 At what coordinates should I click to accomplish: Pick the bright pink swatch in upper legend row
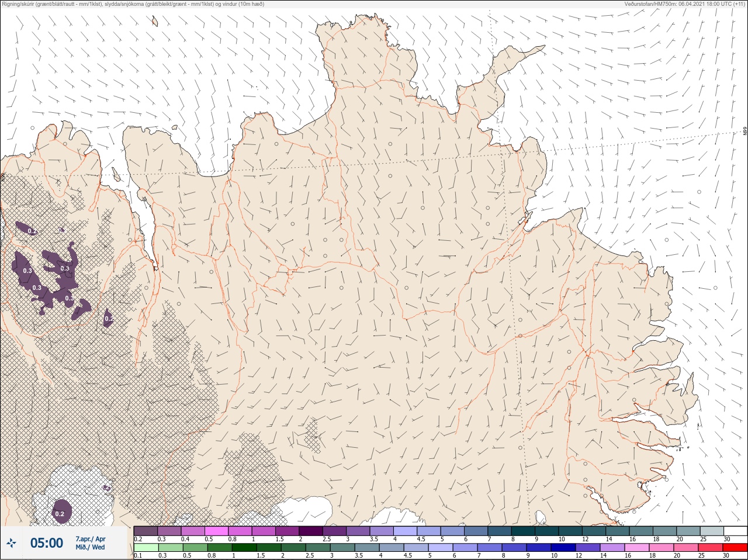tap(216, 531)
